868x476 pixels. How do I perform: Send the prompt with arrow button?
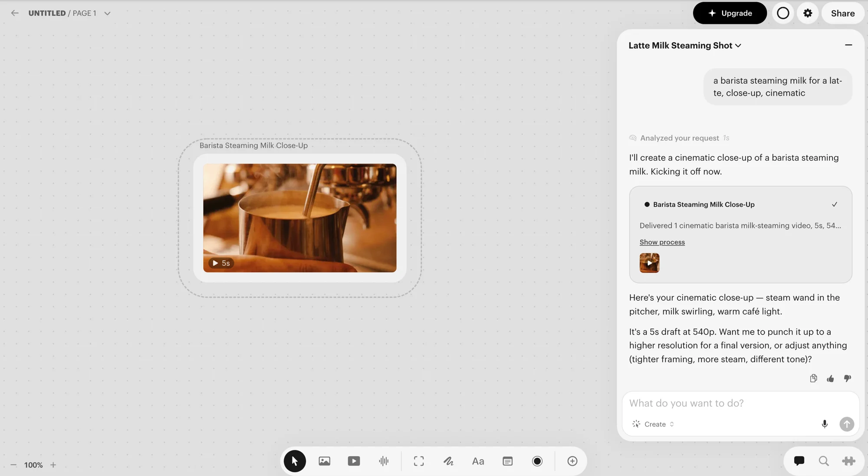pyautogui.click(x=847, y=424)
